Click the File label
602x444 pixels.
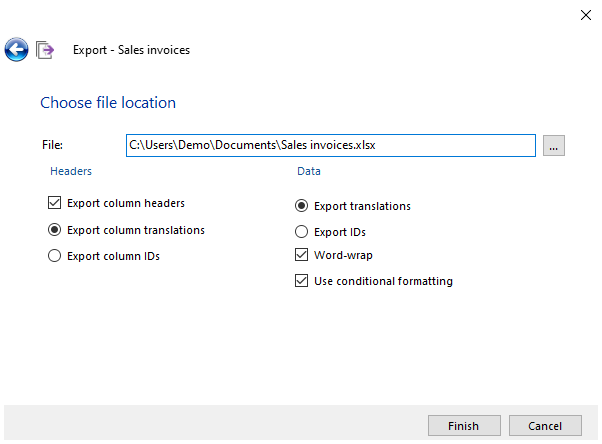52,146
